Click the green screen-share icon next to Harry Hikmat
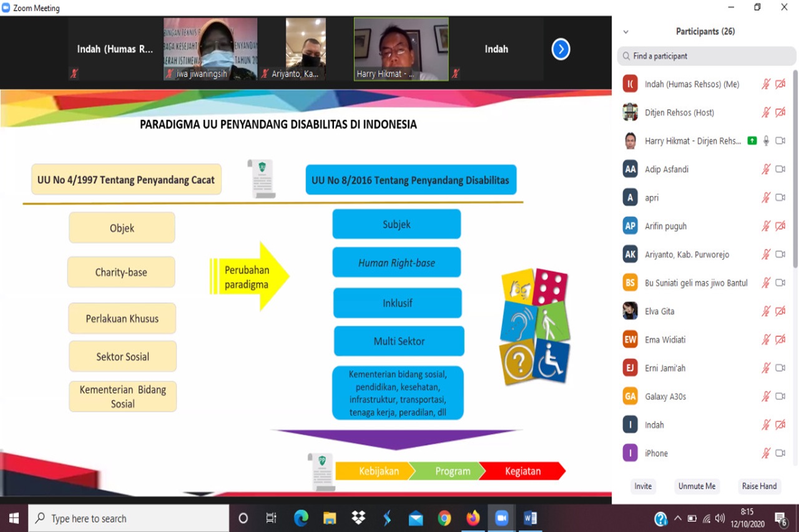This screenshot has height=532, width=799. click(x=752, y=141)
